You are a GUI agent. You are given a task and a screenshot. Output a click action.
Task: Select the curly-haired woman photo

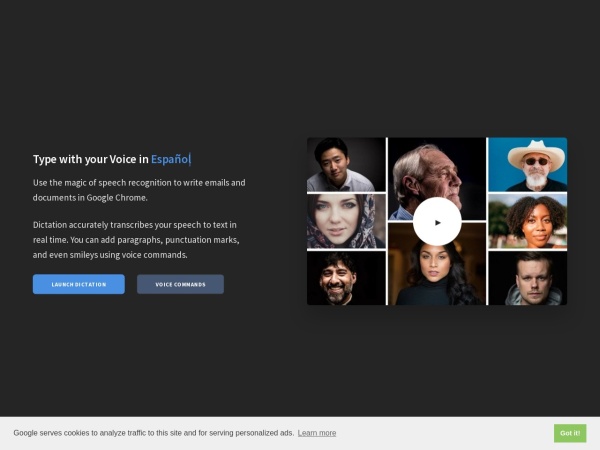(527, 221)
